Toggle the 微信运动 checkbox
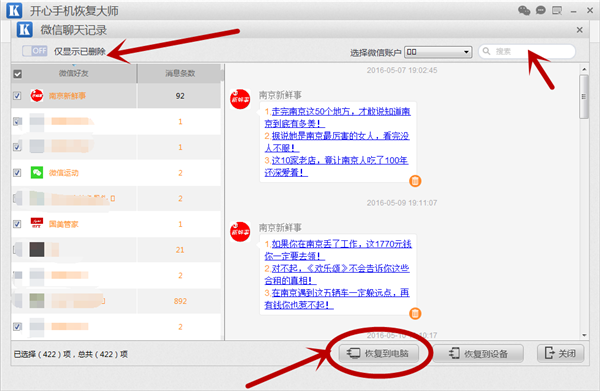This screenshot has height=391, width=600. coord(17,173)
